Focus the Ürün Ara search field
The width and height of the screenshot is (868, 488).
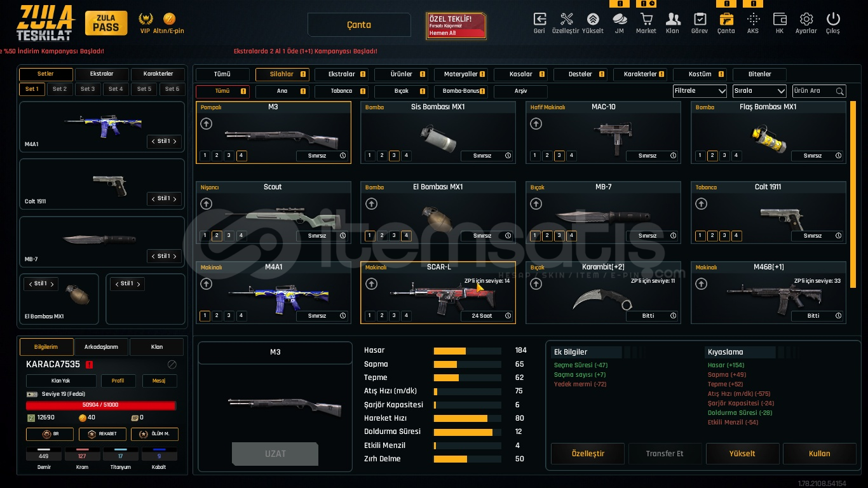tap(819, 91)
